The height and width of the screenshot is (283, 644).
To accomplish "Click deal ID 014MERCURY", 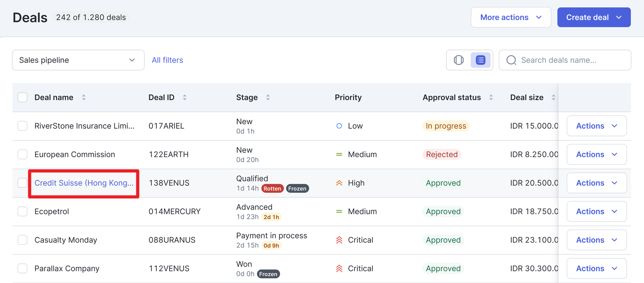I will coord(174,211).
